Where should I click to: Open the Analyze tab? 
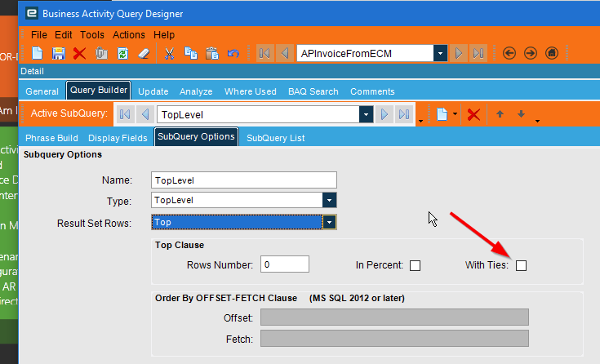[x=196, y=91]
